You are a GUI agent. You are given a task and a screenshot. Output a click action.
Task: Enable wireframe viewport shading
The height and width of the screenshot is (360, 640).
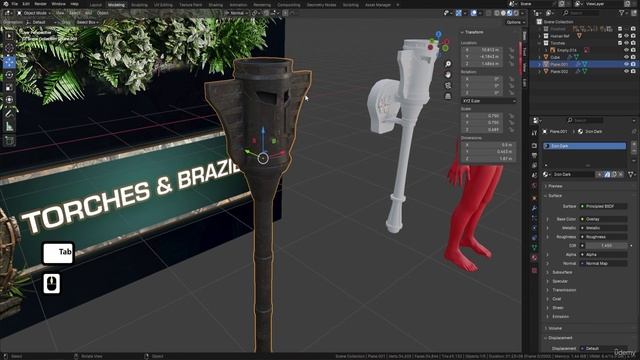coord(497,13)
